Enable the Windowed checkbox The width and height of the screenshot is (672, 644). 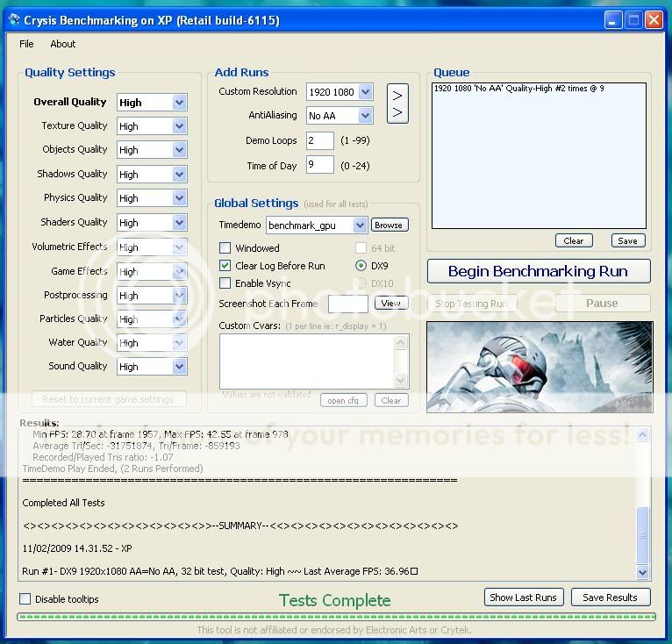pos(225,247)
